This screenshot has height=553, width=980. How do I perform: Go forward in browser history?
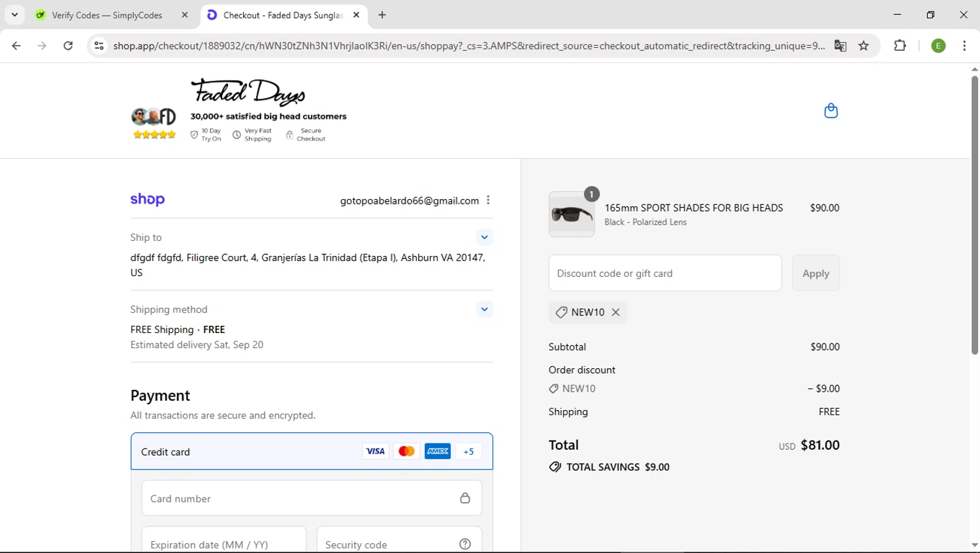tap(42, 46)
